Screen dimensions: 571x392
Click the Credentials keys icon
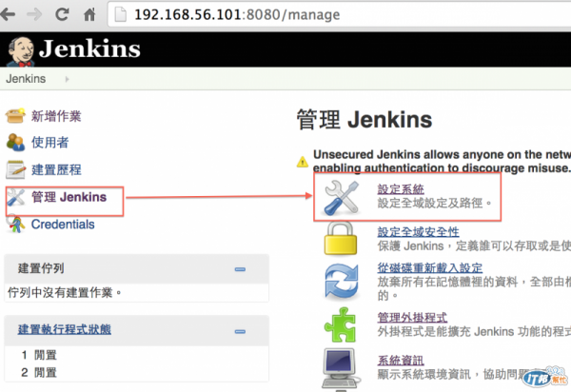[15, 224]
